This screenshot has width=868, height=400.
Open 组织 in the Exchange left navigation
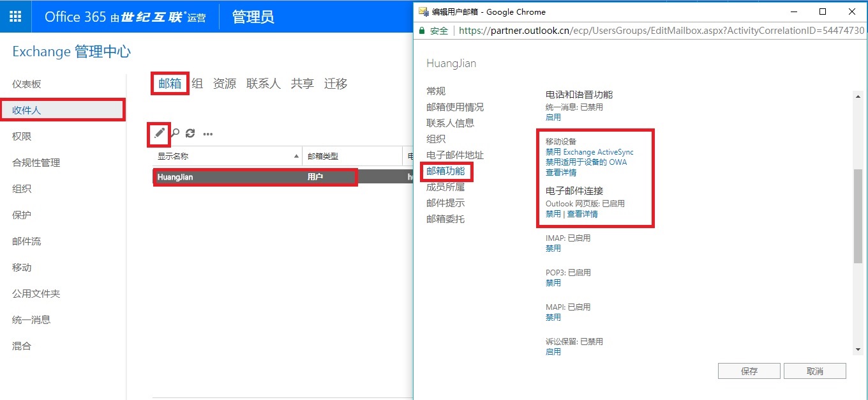(x=22, y=189)
